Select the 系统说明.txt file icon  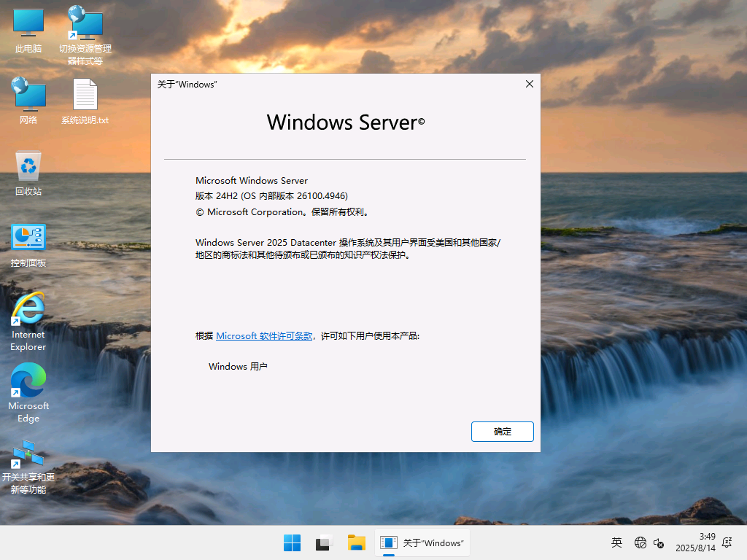pos(85,101)
